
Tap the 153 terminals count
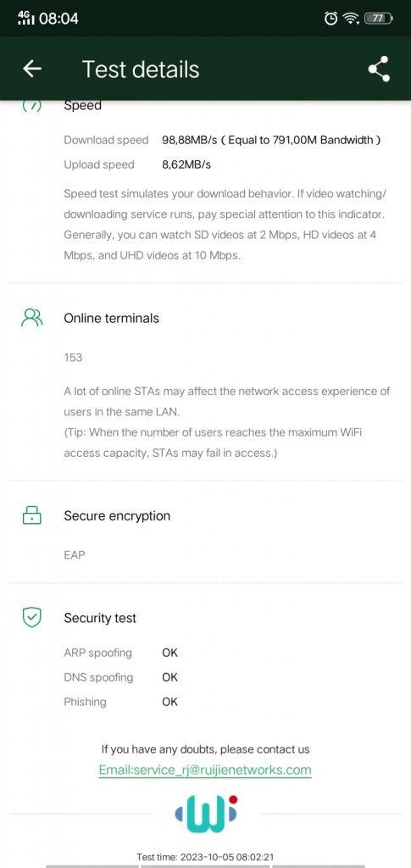click(x=73, y=358)
